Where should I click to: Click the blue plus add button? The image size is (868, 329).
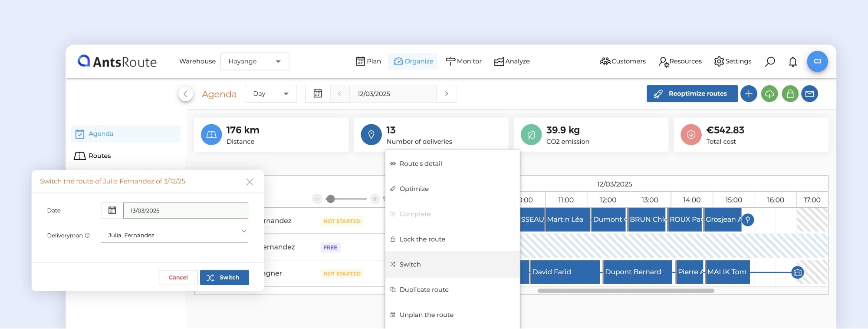click(x=748, y=94)
